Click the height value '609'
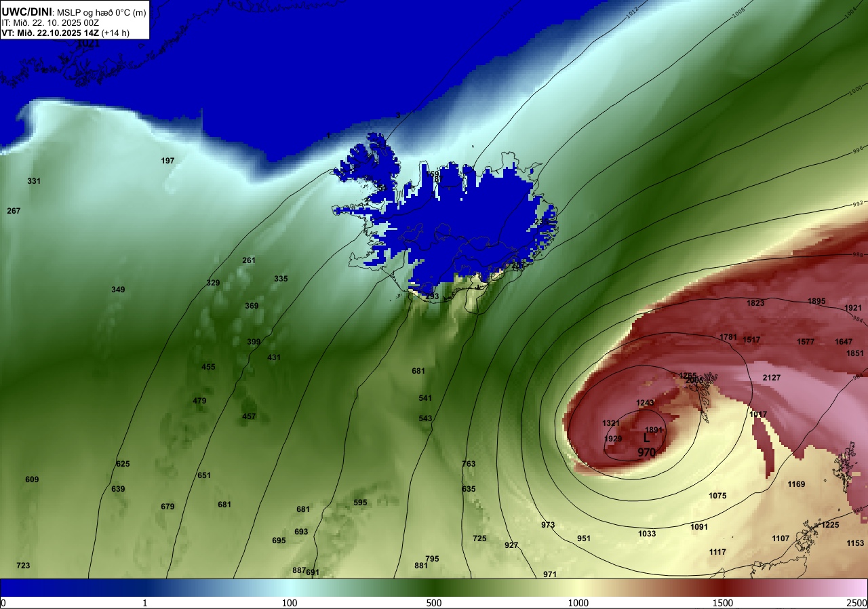 click(32, 479)
